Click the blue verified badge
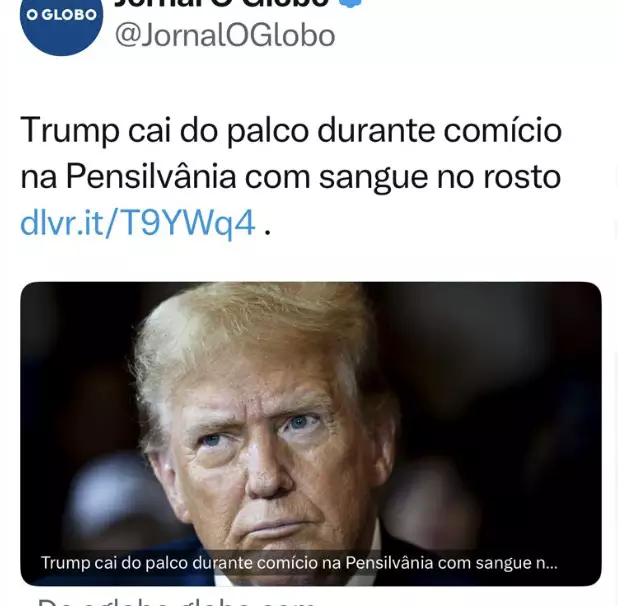Screen dimensions: 618x606 351,3
